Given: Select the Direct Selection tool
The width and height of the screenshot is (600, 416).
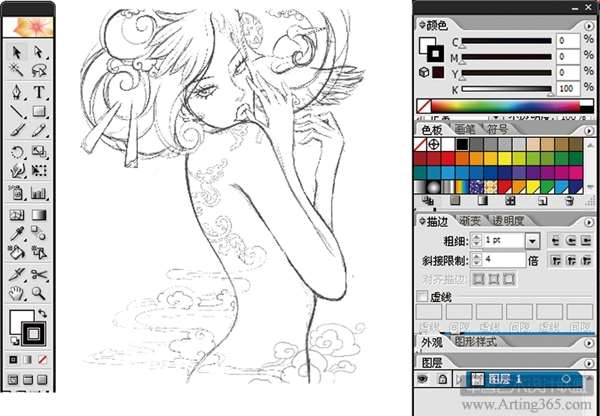Looking at the screenshot, I should click(x=39, y=52).
